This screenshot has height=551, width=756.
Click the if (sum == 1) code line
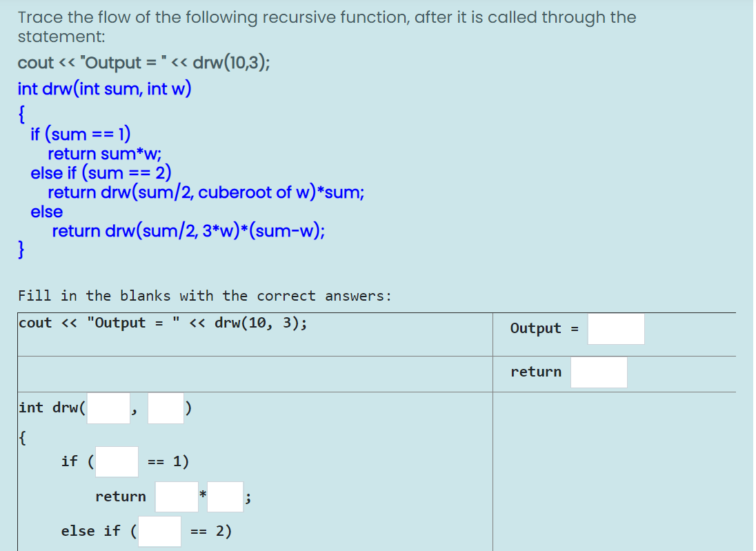[81, 134]
